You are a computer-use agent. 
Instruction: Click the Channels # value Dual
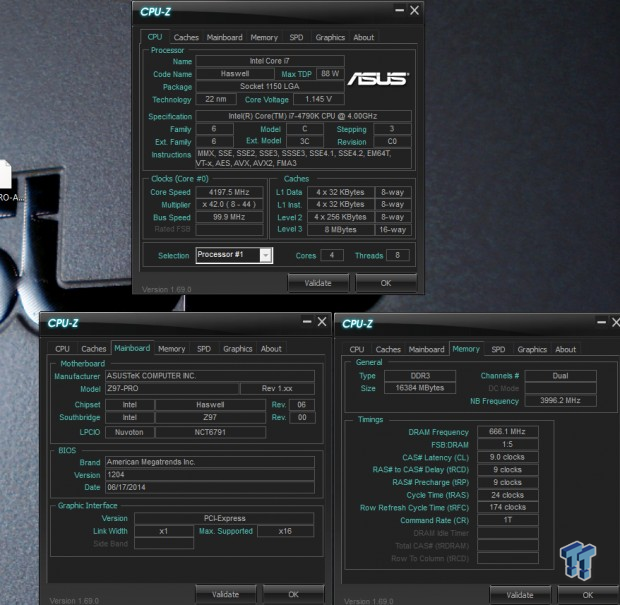tap(560, 376)
